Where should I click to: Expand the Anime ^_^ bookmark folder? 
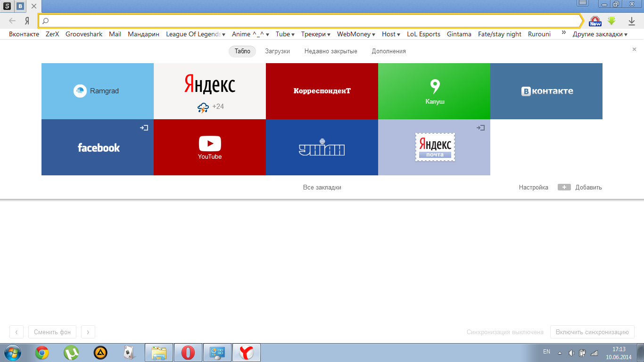[x=251, y=34]
